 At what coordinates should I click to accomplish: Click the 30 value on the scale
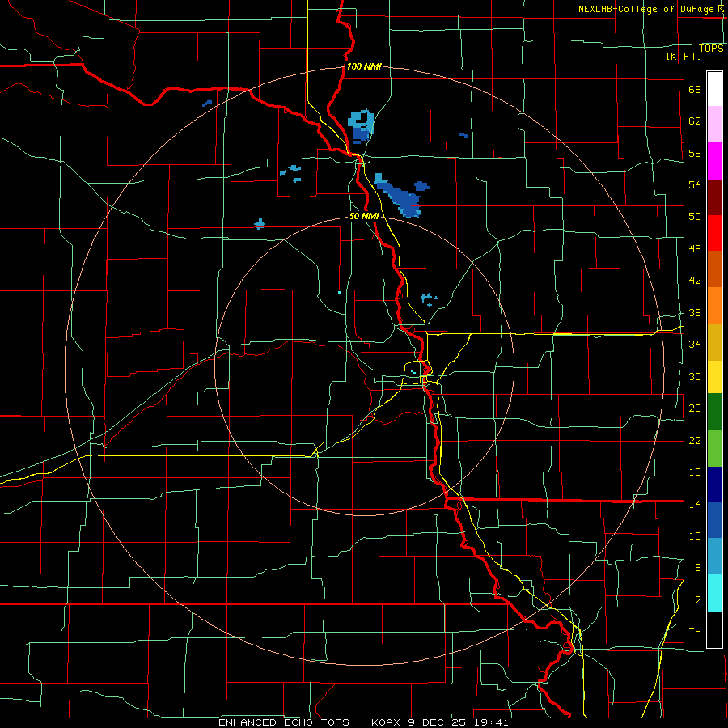[x=695, y=376]
